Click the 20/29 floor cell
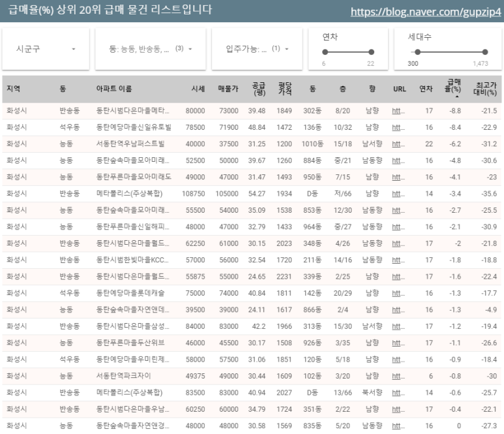Screen dimensions: 504x434 click(x=343, y=293)
